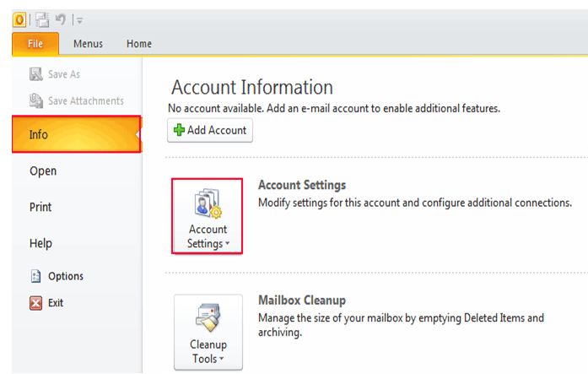Image resolution: width=588 pixels, height=374 pixels.
Task: Go to the Home tab
Action: pos(139,44)
